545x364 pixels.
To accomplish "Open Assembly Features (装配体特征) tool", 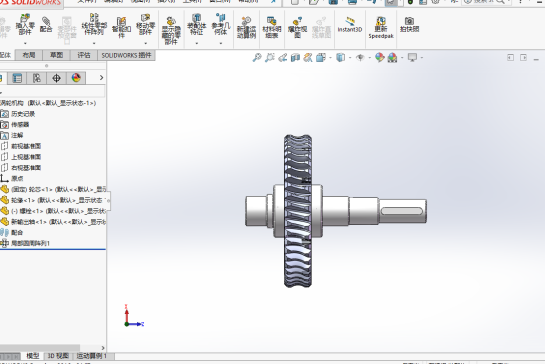I will (x=196, y=24).
